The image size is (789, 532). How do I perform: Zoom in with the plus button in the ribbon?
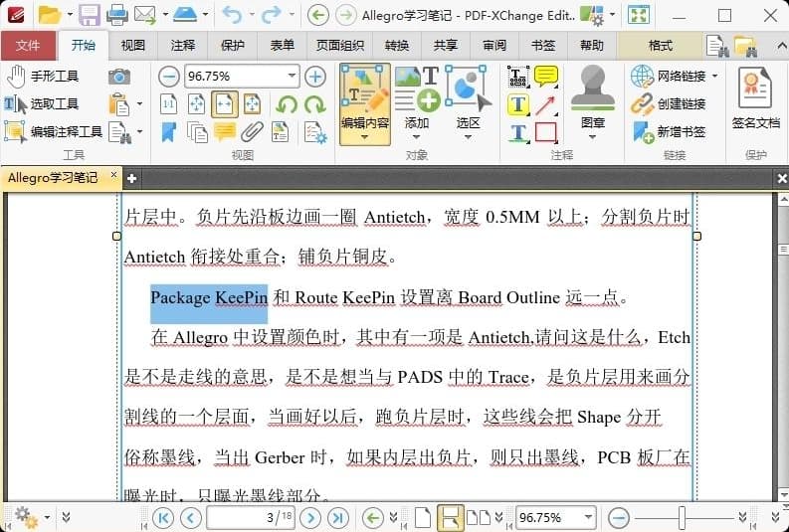315,77
